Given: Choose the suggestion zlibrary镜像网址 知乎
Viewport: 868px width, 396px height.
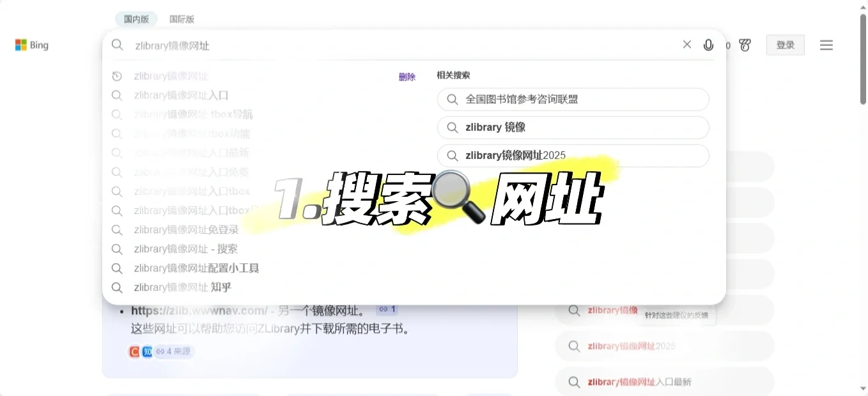Looking at the screenshot, I should click(183, 287).
